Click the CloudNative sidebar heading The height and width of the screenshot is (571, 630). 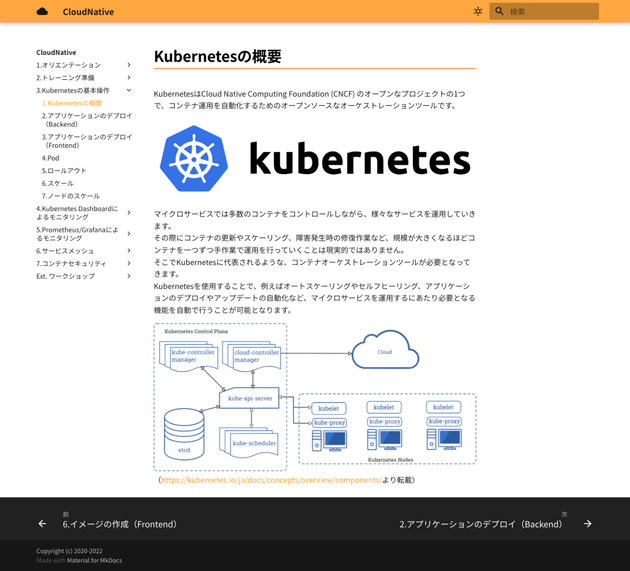(x=56, y=53)
